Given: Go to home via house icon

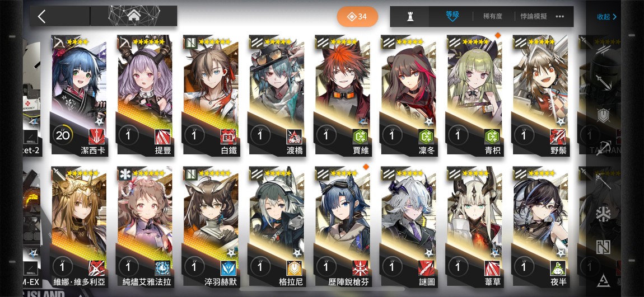Looking at the screenshot, I should pos(134,16).
